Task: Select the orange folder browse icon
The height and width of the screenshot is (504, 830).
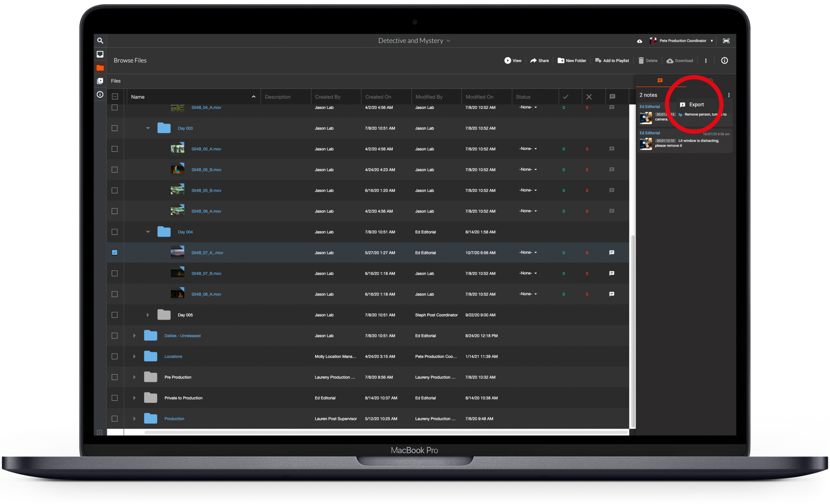Action: [x=100, y=68]
